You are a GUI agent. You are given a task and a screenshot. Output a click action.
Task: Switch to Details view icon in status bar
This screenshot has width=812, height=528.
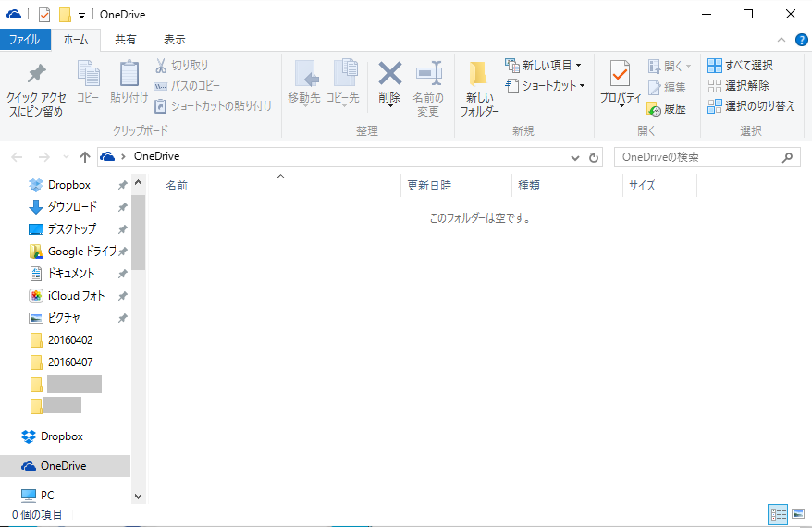pyautogui.click(x=778, y=514)
